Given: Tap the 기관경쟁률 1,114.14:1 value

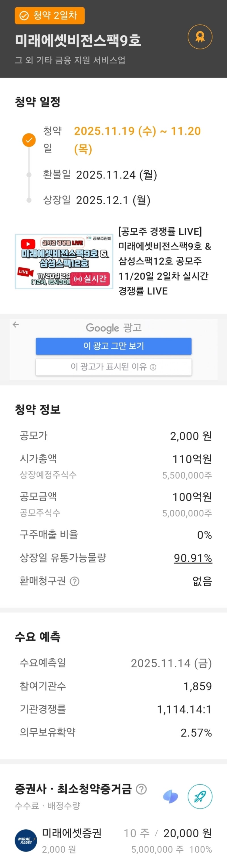Looking at the screenshot, I should 184,709.
